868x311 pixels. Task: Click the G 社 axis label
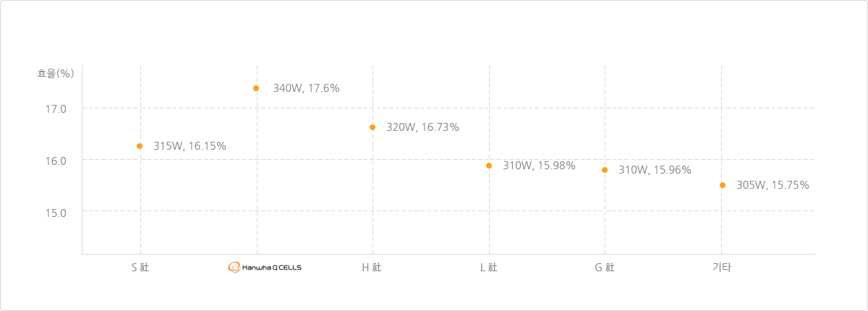tap(605, 267)
